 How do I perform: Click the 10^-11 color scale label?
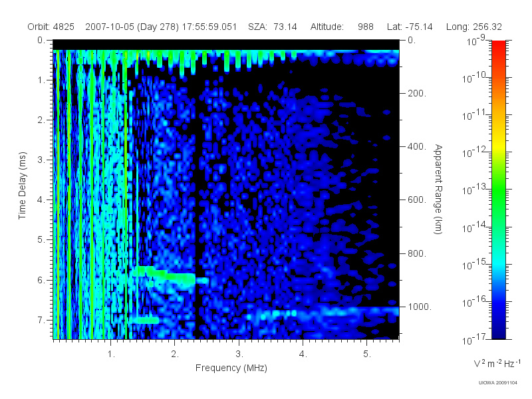475,116
